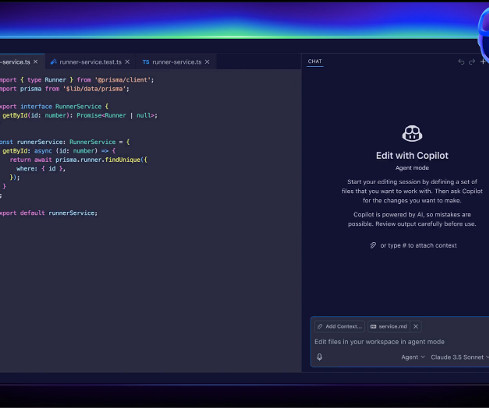Click the undo arrow in the chat header
Screen dimensions: 489x408
461,62
